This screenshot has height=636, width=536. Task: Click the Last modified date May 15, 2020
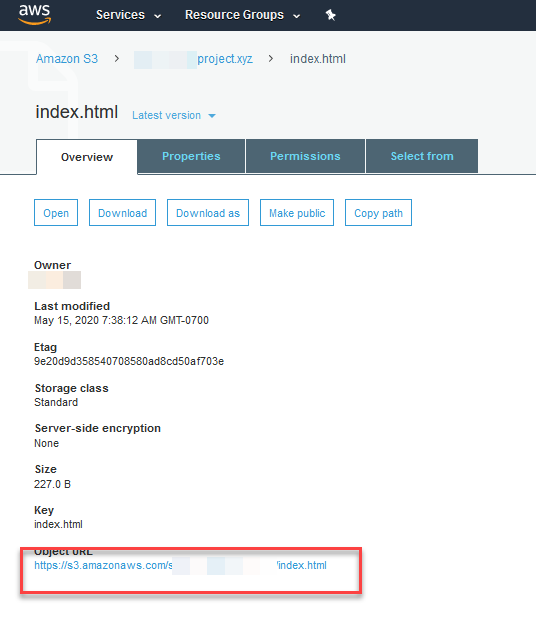pyautogui.click(x=121, y=320)
